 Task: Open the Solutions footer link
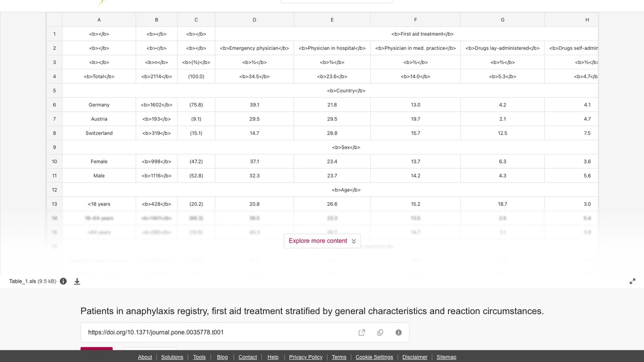coord(172,357)
